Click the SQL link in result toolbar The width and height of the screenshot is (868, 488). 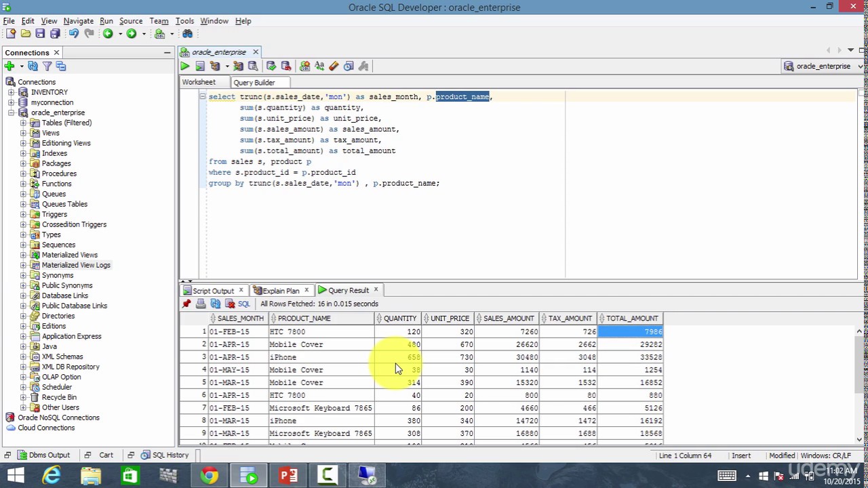[x=244, y=304]
